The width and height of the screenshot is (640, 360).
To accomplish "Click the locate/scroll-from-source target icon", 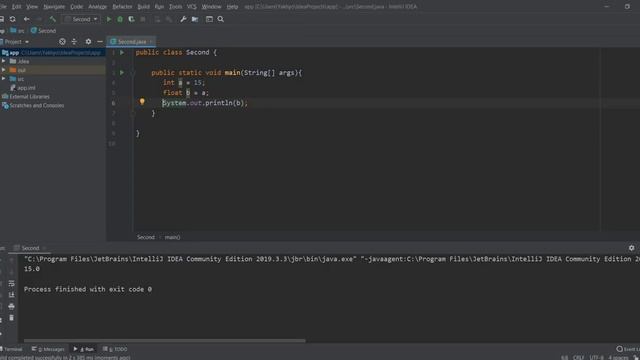I will point(62,42).
